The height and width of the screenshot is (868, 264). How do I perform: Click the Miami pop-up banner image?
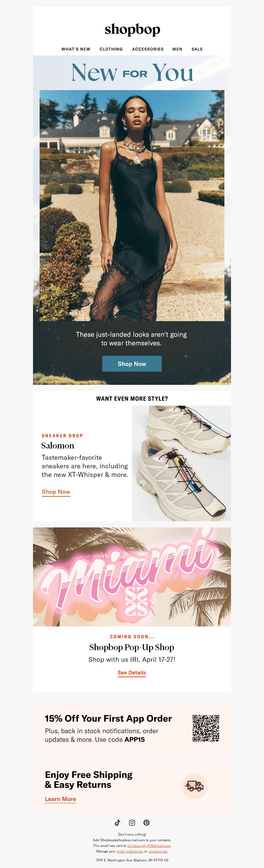(x=132, y=577)
